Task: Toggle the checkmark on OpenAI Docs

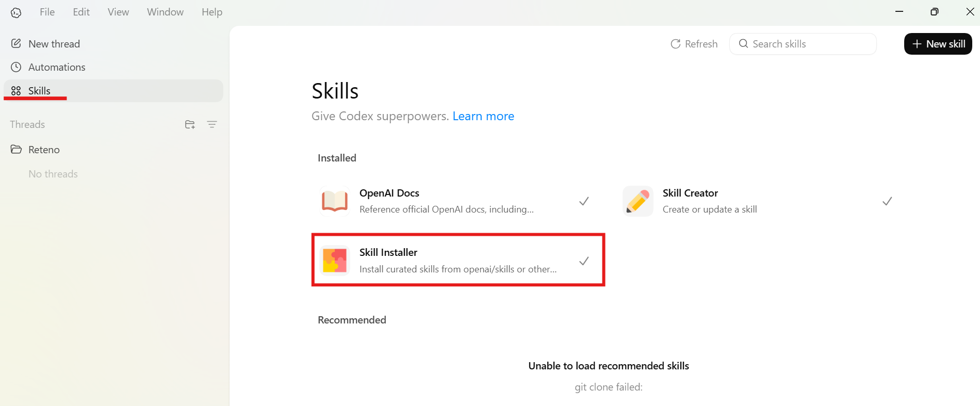Action: 583,201
